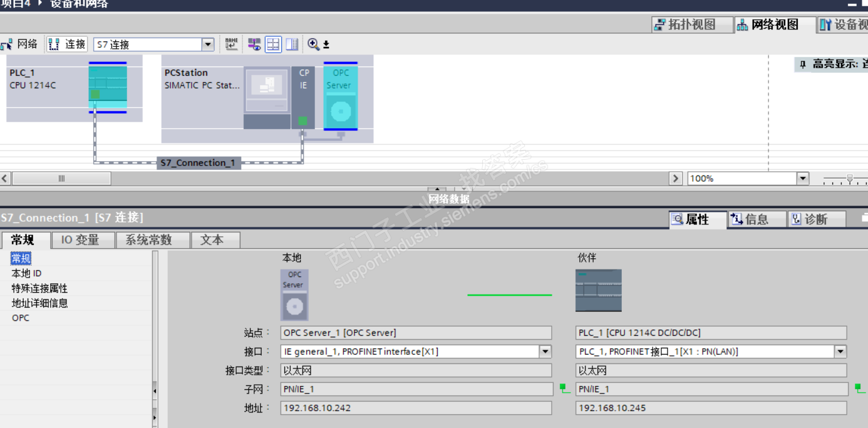This screenshot has height=428, width=868.
Task: Click the zoom slider handle
Action: 849,179
